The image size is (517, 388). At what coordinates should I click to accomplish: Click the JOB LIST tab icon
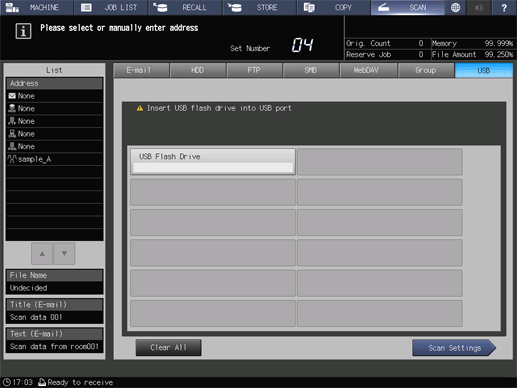[x=86, y=7]
